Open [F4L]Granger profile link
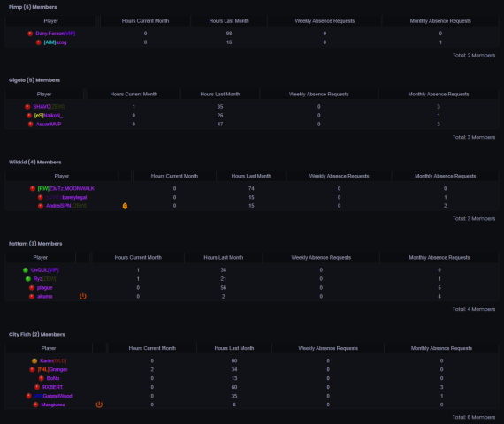The height and width of the screenshot is (424, 504). pyautogui.click(x=53, y=369)
